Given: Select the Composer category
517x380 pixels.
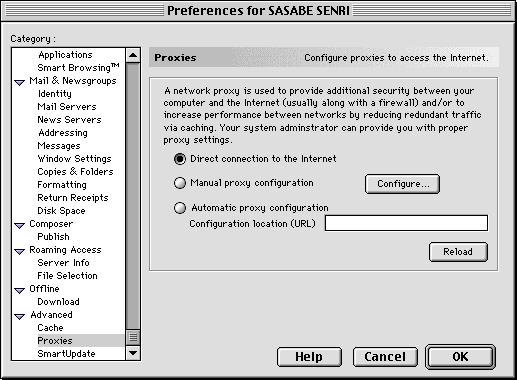Looking at the screenshot, I should (51, 224).
